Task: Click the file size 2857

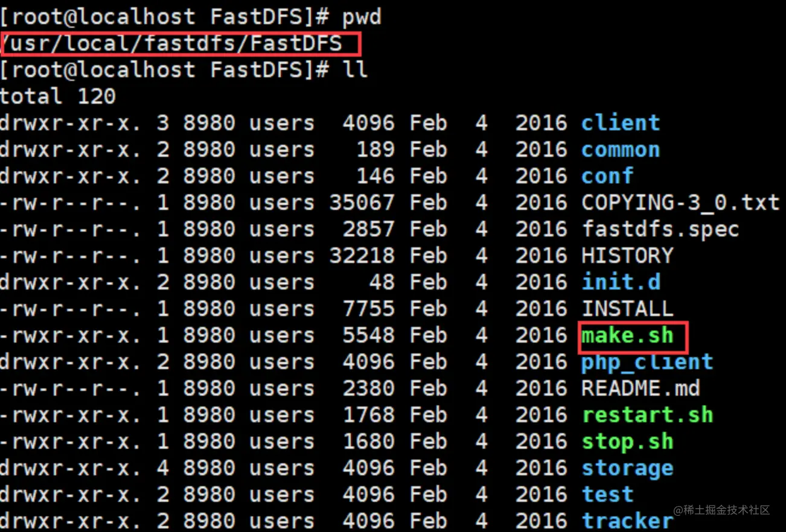Action: (368, 229)
